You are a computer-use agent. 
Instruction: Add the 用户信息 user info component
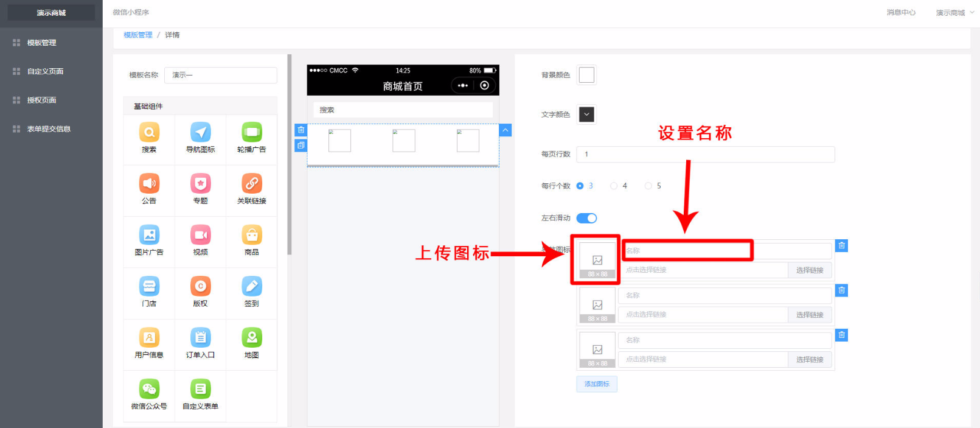coord(149,344)
